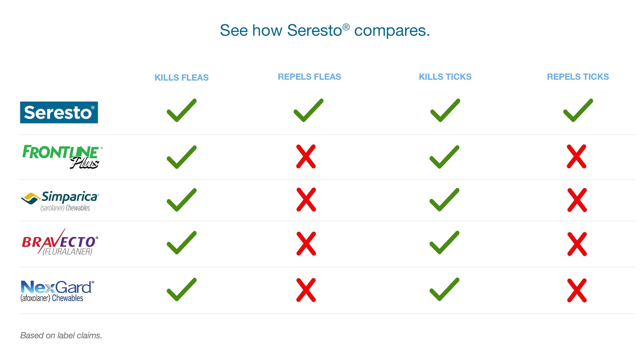The width and height of the screenshot is (644, 362).
Task: Click NexGard's Repels Ticks red X
Action: click(577, 291)
